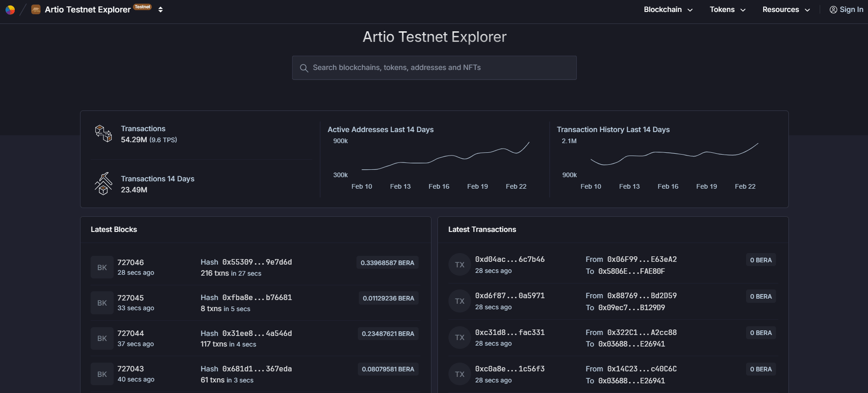Click the Transactions cubes icon

(x=103, y=133)
